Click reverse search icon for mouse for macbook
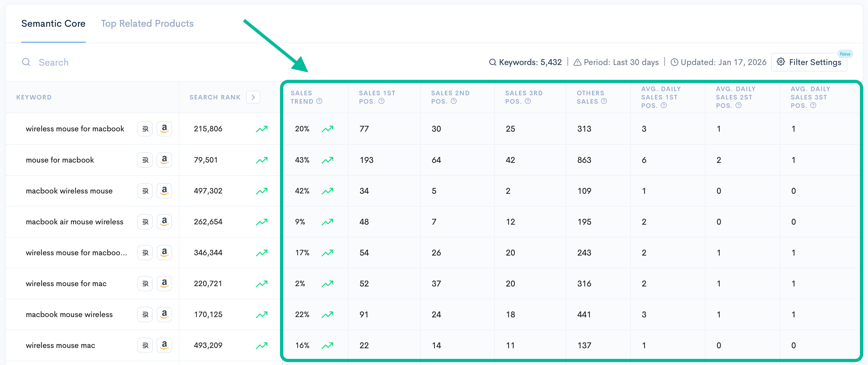 145,160
